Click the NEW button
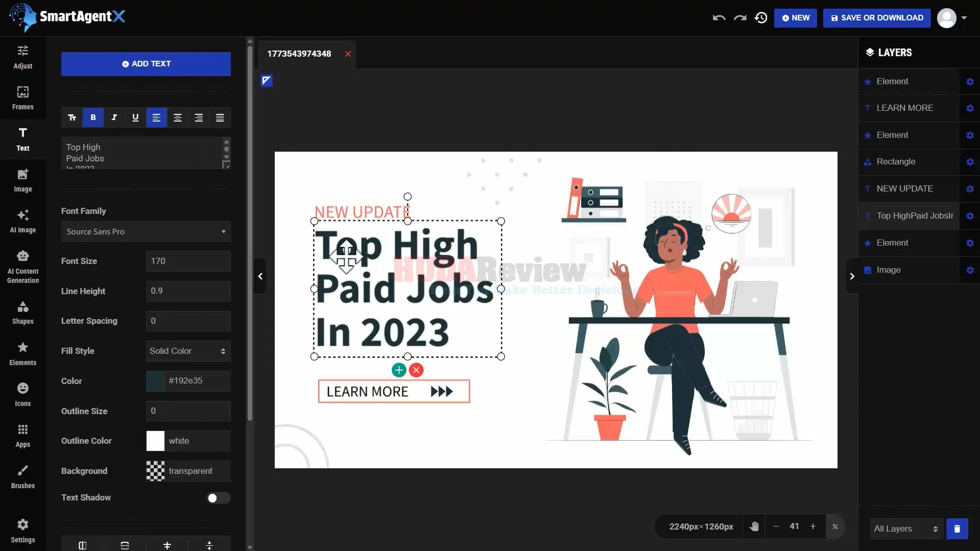This screenshot has width=980, height=551. pyautogui.click(x=795, y=18)
